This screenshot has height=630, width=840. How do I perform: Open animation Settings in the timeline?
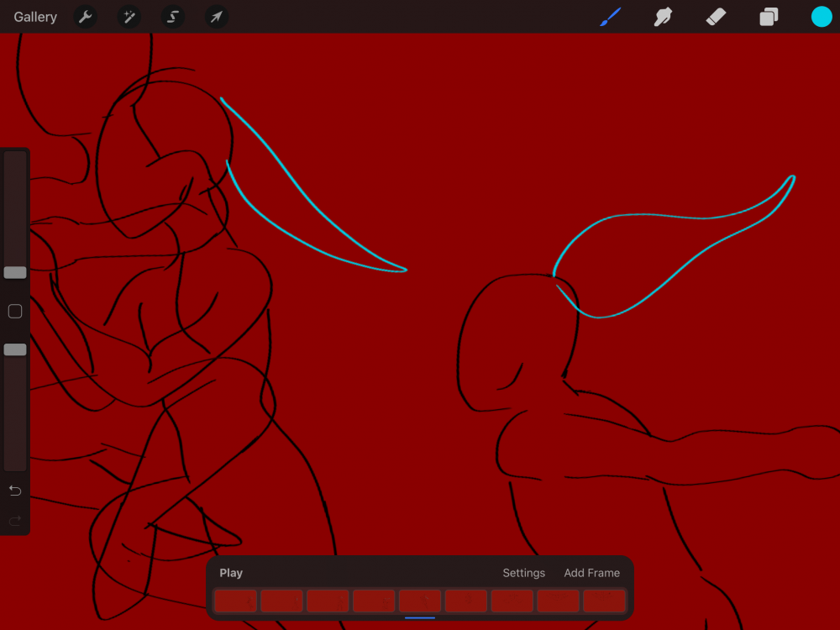tap(523, 573)
